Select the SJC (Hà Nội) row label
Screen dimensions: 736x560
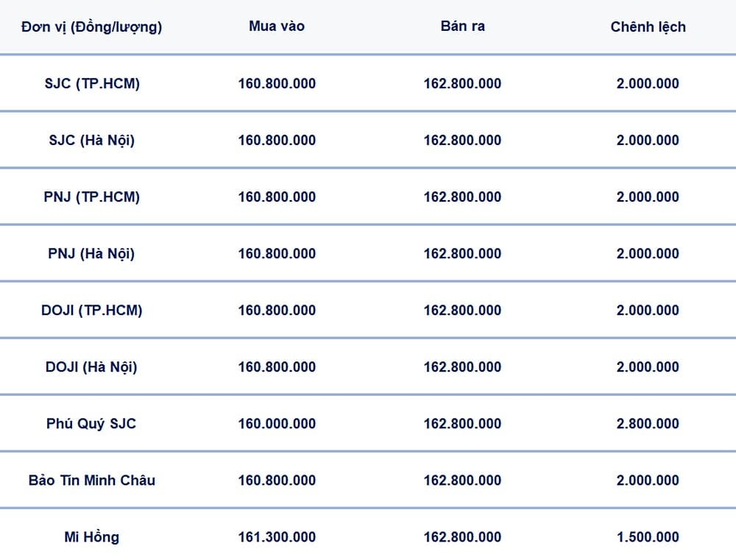tap(91, 141)
